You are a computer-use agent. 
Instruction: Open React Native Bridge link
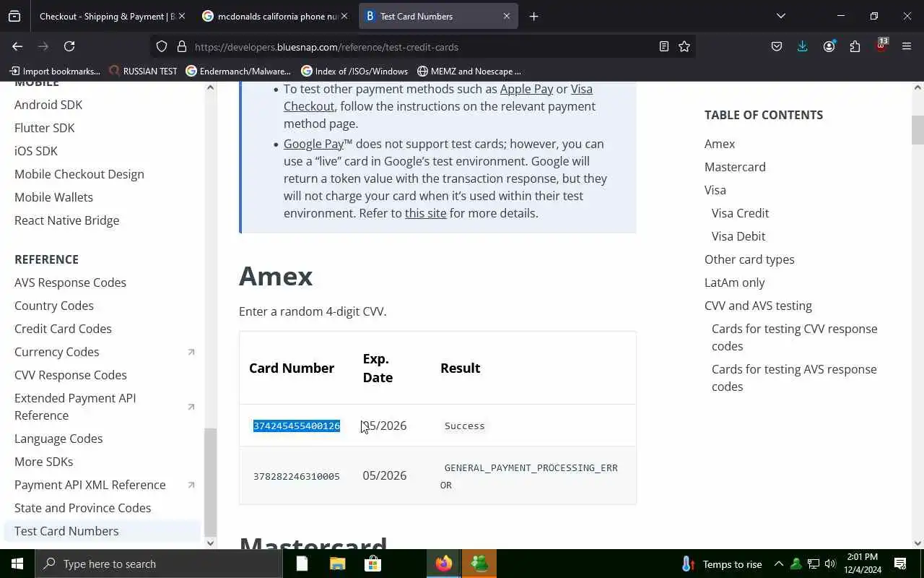67,220
